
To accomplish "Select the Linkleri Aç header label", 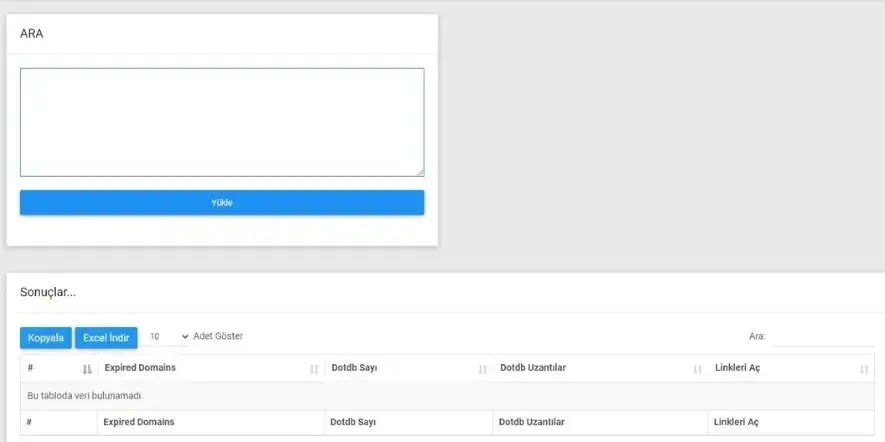I will coord(738,368).
